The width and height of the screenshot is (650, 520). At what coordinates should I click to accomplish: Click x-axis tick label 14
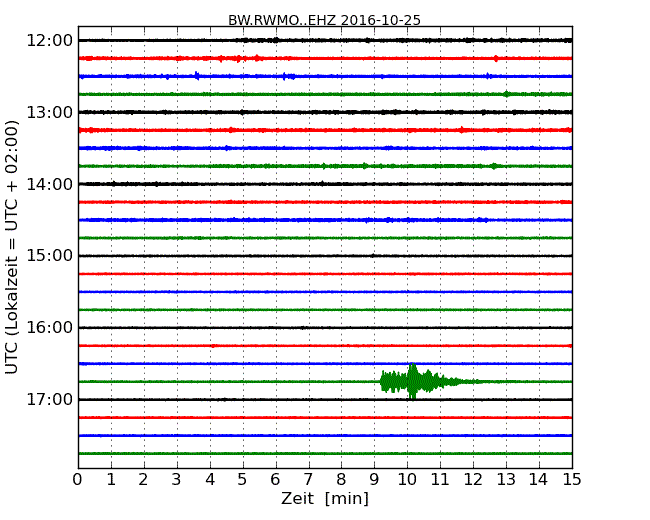539,480
